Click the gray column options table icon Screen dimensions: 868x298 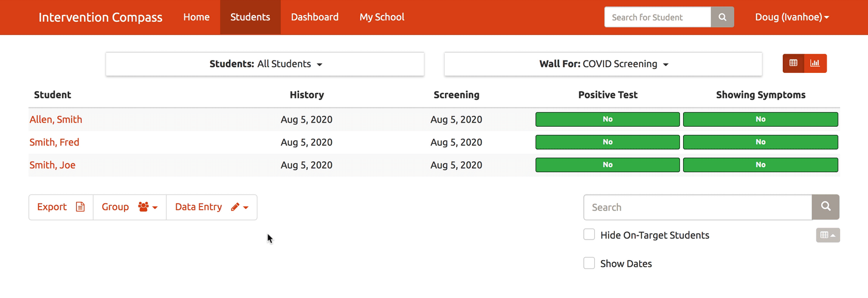tap(828, 235)
